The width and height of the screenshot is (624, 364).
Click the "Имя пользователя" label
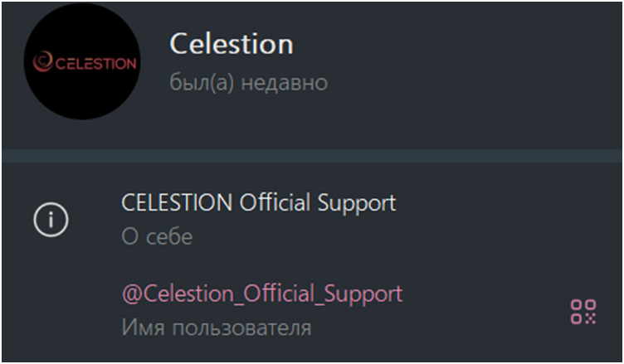(217, 328)
